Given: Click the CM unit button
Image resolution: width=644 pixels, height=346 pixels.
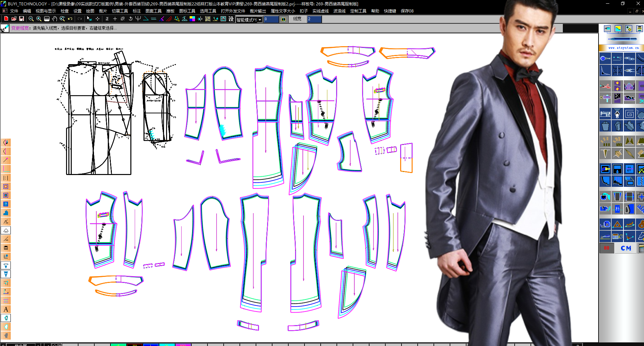Looking at the screenshot, I should tap(626, 248).
